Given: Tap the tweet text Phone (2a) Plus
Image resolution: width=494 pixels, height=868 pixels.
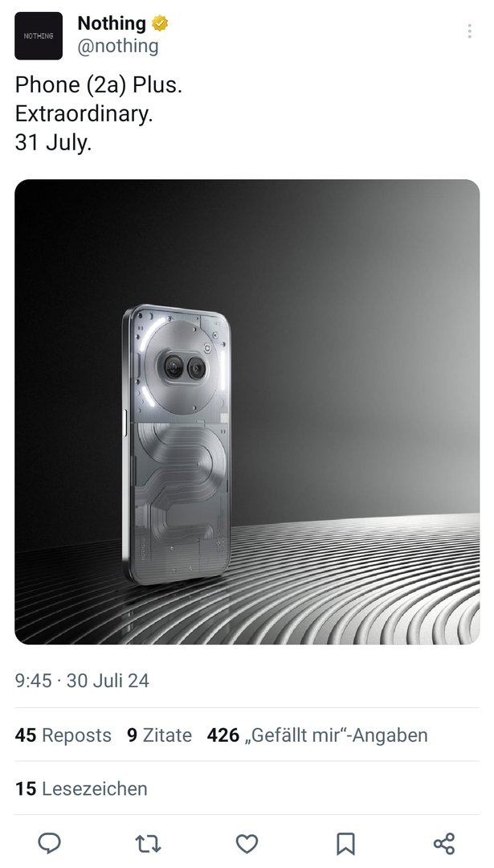Looking at the screenshot, I should 99,84.
